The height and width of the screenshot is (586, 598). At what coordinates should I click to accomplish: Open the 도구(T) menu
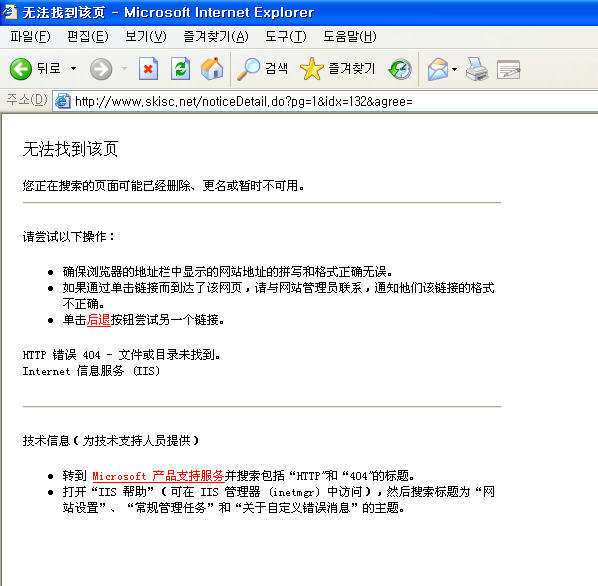286,37
